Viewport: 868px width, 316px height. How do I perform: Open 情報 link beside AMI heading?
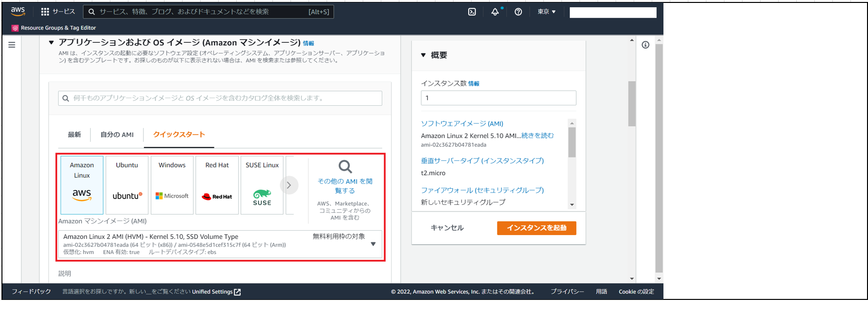pos(309,43)
